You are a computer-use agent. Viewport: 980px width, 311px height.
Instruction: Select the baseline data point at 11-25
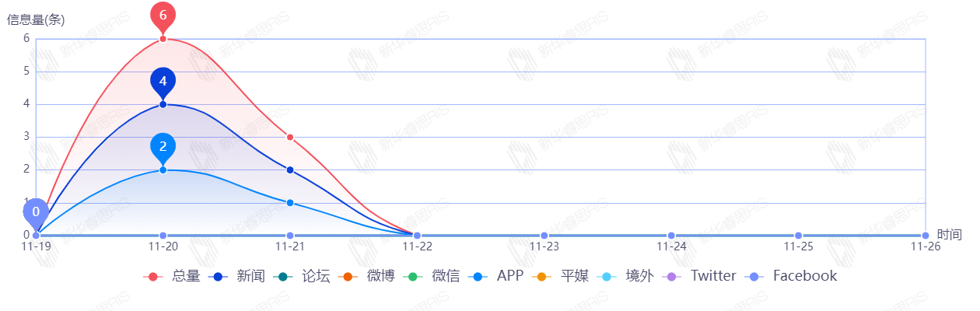798,236
